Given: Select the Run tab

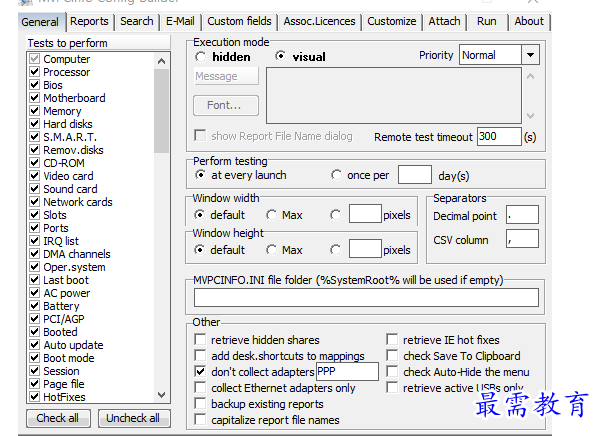Looking at the screenshot, I should coord(487,21).
